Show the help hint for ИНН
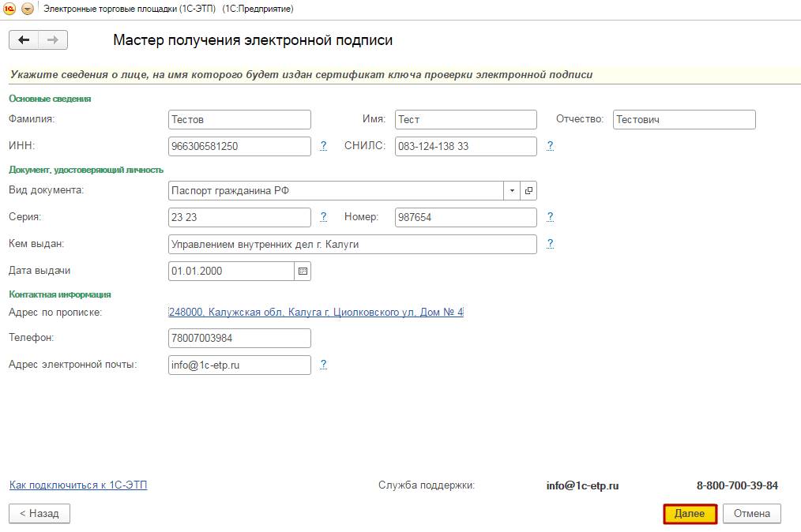801x532 pixels. tap(323, 146)
